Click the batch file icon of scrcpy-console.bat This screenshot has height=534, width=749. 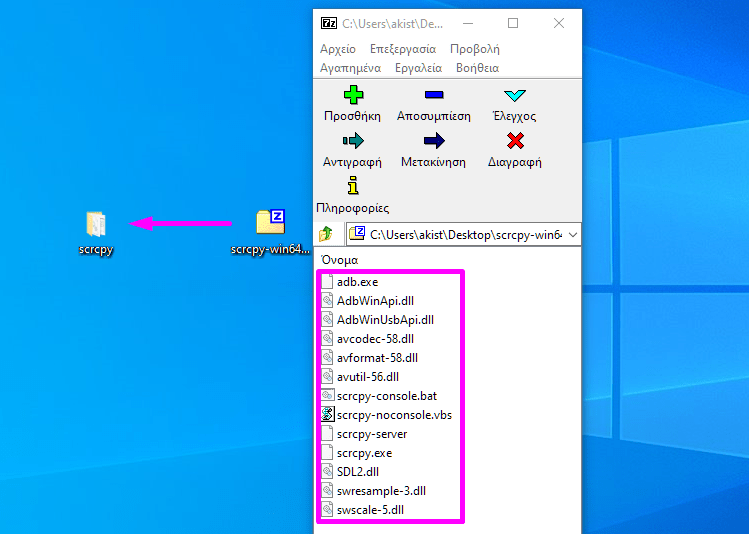click(327, 395)
